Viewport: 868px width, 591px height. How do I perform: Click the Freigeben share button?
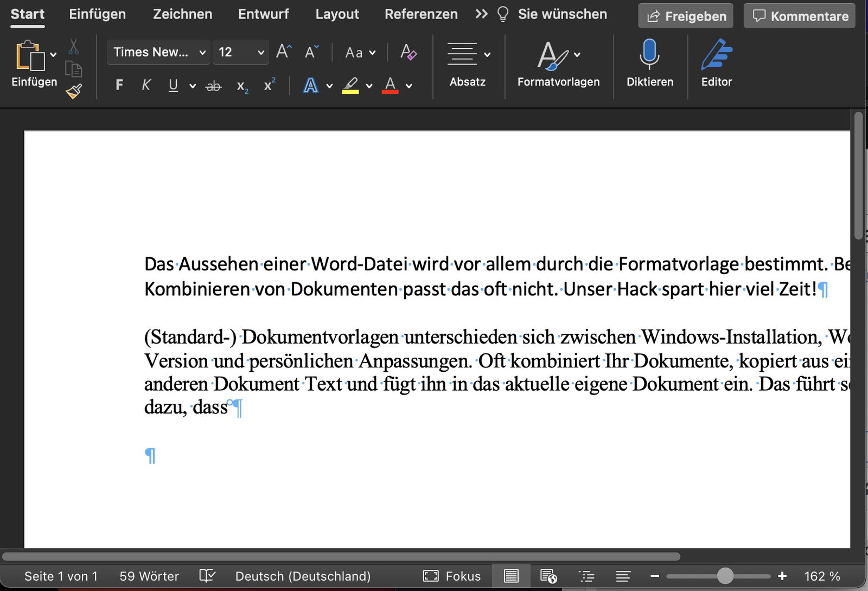686,16
